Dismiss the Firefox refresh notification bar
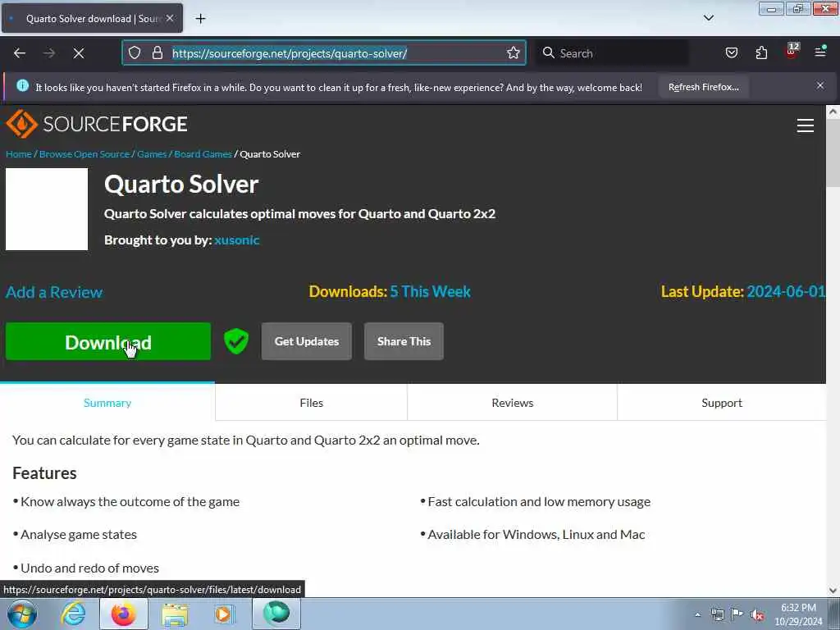Screen dimensions: 840x630 tap(820, 85)
